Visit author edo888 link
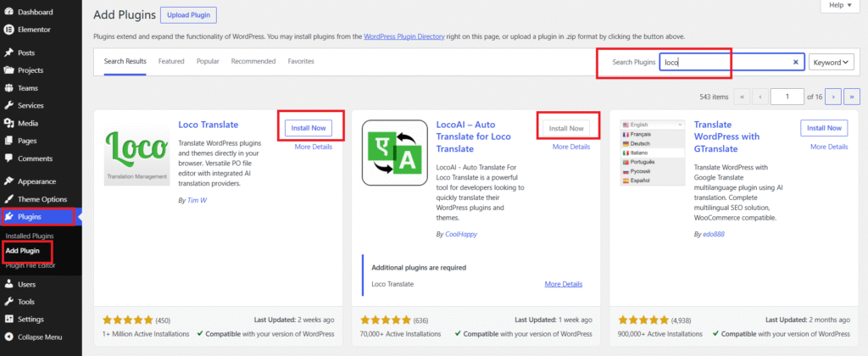 coord(714,234)
